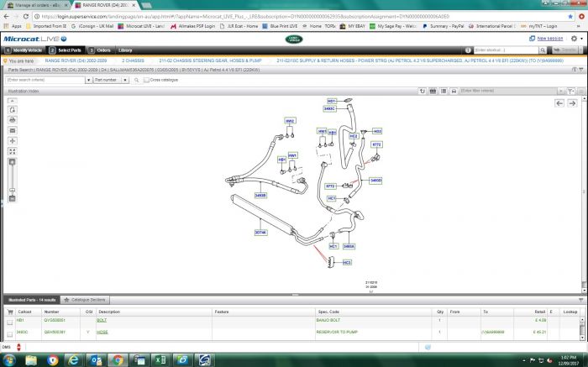Image resolution: width=588 pixels, height=367 pixels.
Task: Click callout 3D746 on the diagram
Action: [260, 233]
